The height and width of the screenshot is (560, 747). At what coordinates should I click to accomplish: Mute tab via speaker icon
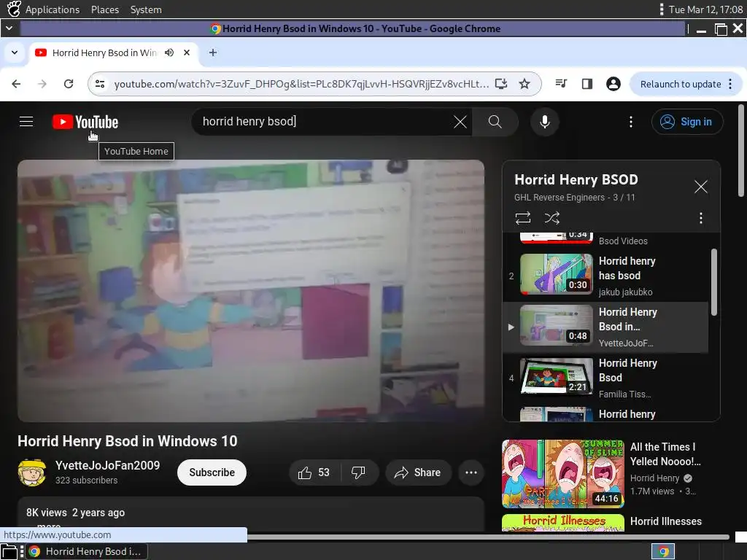pyautogui.click(x=169, y=52)
